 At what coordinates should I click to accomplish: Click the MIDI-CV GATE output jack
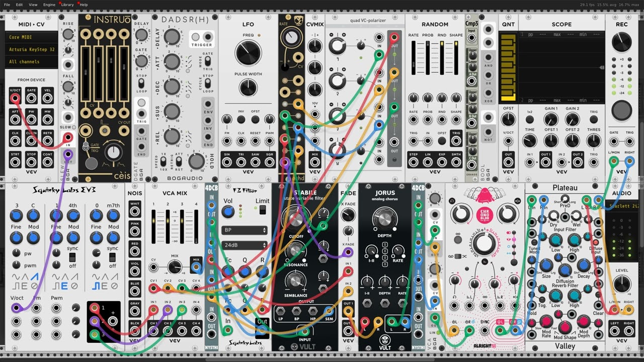31,98
